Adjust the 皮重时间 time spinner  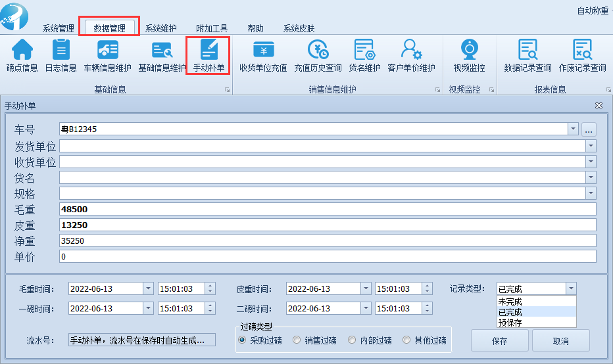pos(428,288)
